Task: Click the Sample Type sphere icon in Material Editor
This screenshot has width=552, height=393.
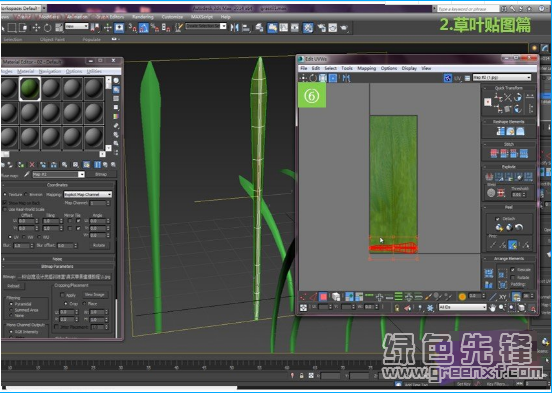Action: pos(116,81)
